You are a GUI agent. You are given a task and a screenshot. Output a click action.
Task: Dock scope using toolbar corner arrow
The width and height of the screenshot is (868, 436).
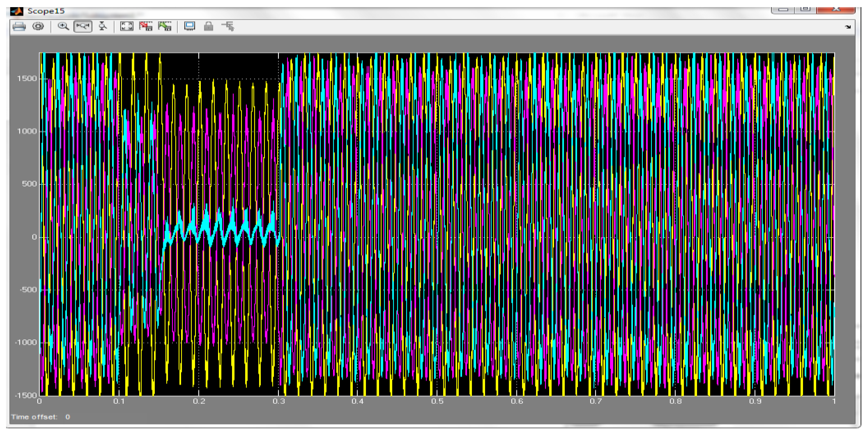click(x=848, y=27)
